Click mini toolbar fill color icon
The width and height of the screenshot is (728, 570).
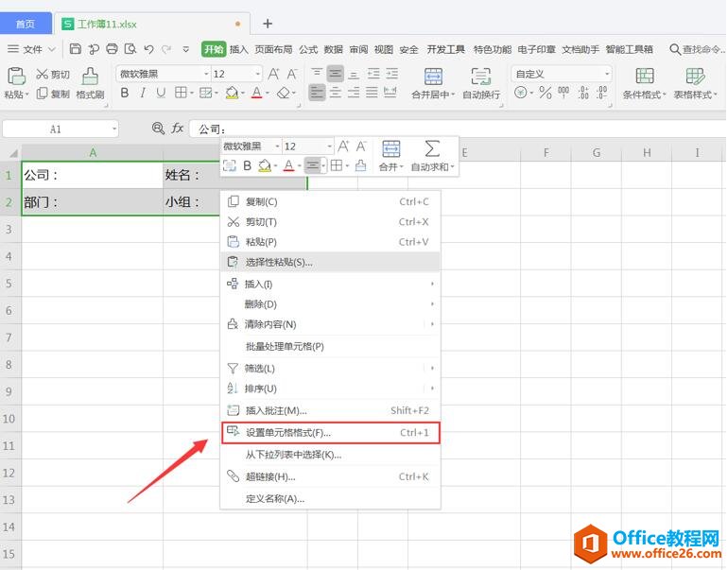(x=265, y=165)
